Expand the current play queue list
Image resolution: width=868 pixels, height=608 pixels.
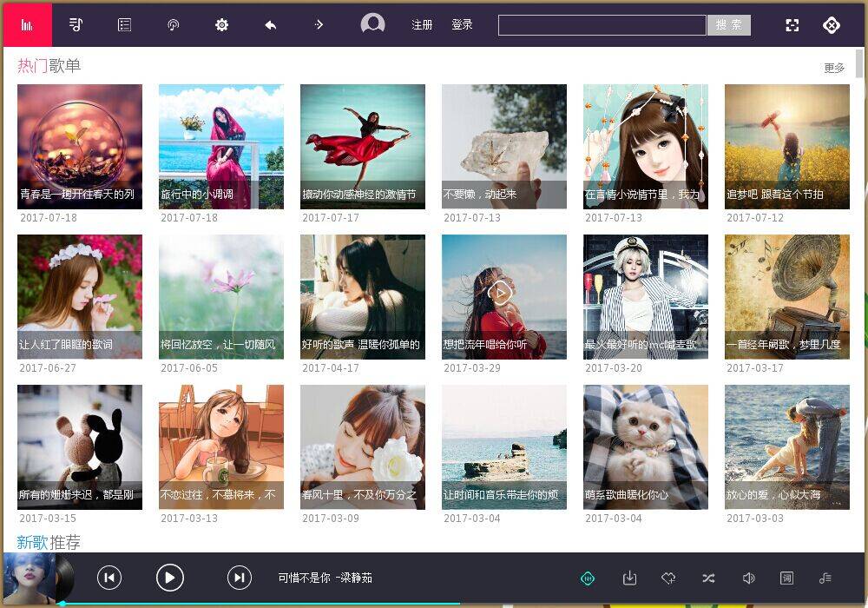(825, 578)
